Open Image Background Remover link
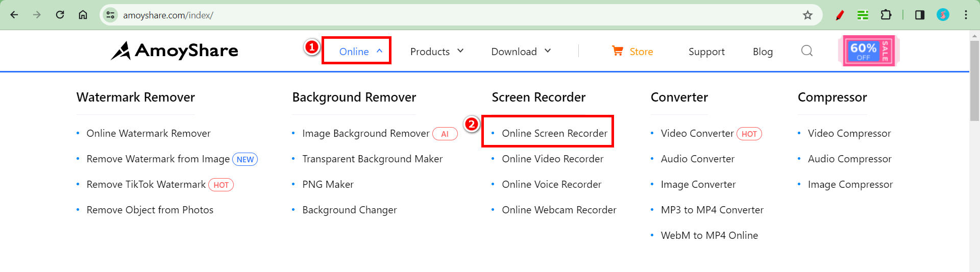980x272 pixels. (365, 133)
